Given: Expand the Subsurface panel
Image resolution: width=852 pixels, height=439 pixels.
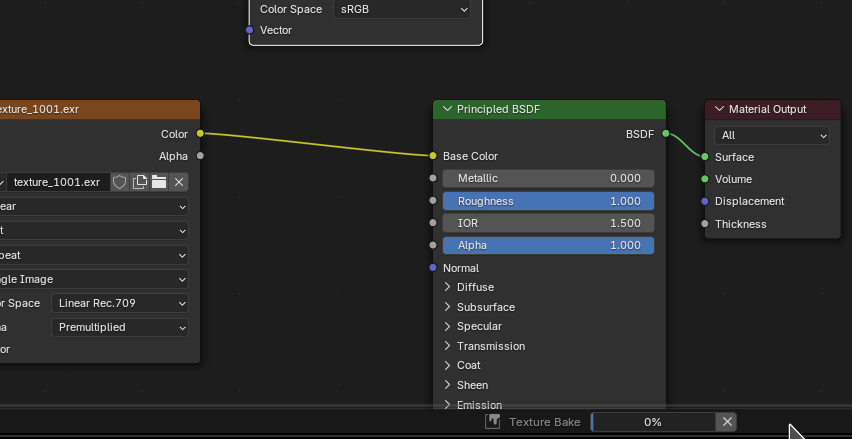Looking at the screenshot, I should [448, 307].
